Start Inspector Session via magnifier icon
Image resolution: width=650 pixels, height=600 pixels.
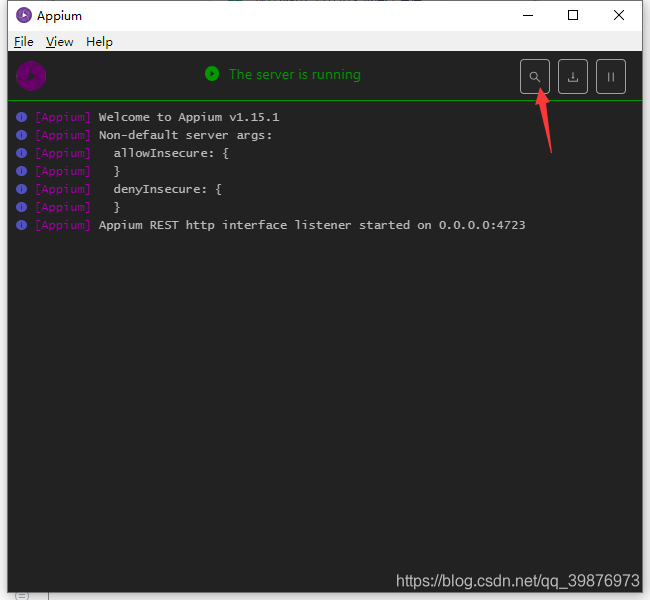click(535, 77)
